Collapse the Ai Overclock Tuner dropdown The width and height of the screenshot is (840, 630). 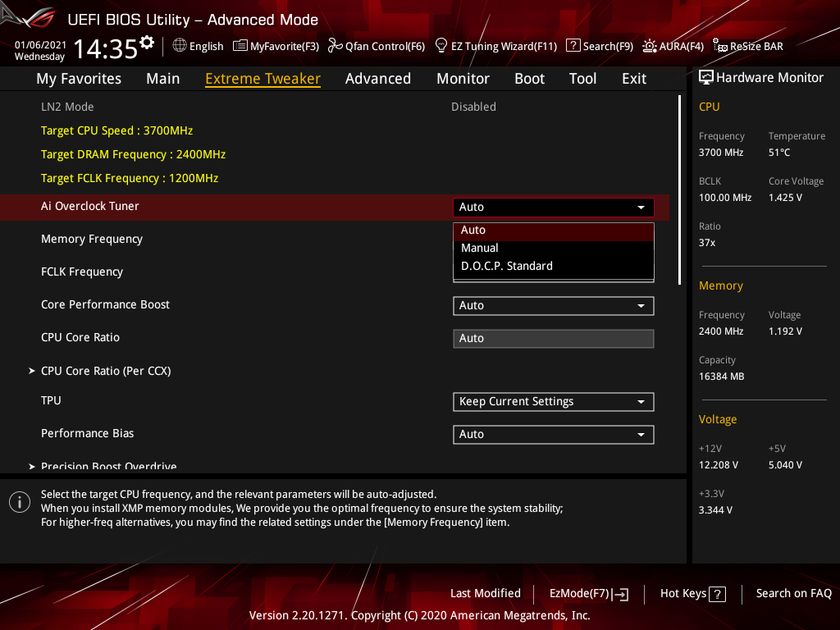(x=554, y=208)
